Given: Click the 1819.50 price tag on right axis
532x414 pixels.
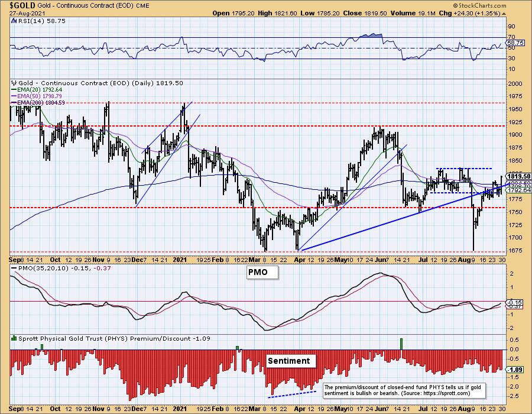Looking at the screenshot, I should [x=518, y=176].
